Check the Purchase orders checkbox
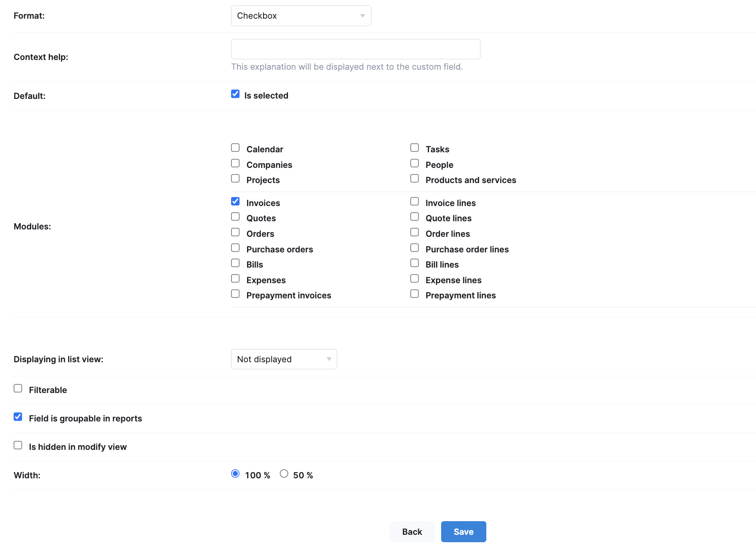 235,248
